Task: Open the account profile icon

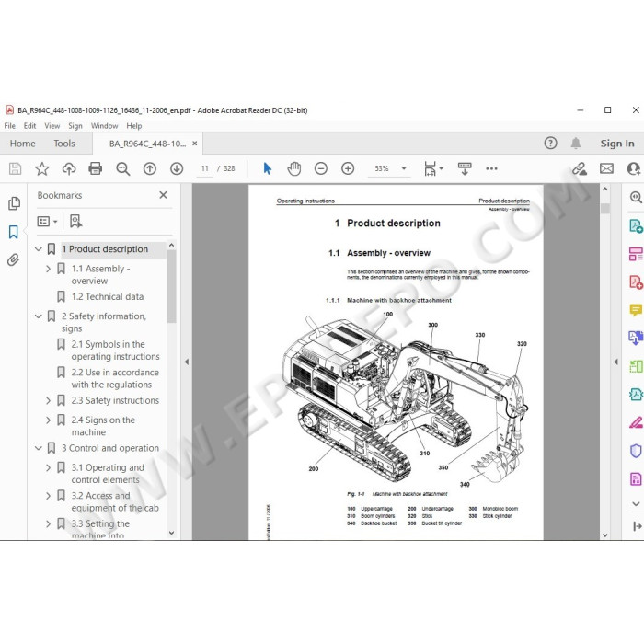Action: point(634,168)
